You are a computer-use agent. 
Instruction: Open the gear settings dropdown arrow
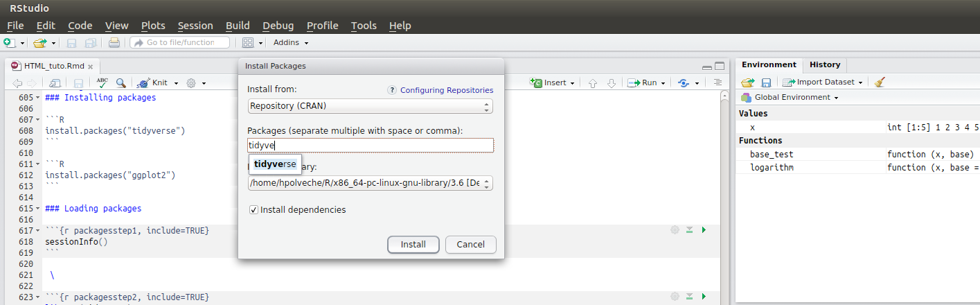pos(204,83)
